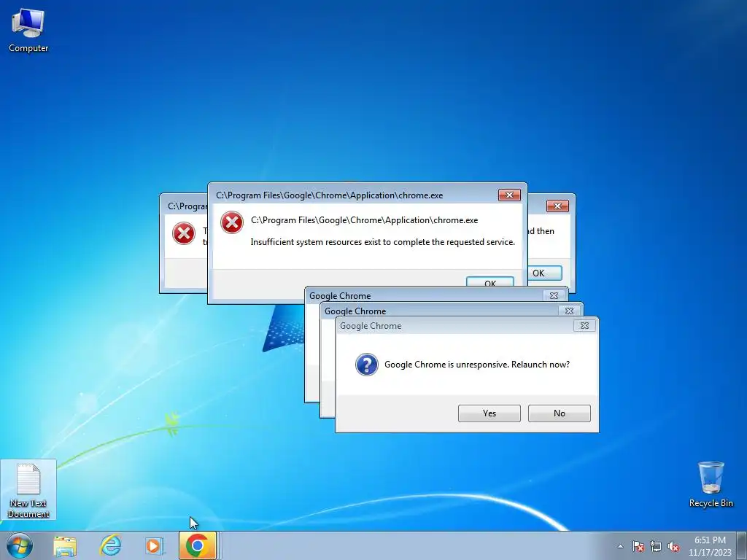Screen dimensions: 747x560
Task: Open the Recycle Bin icon
Action: point(711,484)
